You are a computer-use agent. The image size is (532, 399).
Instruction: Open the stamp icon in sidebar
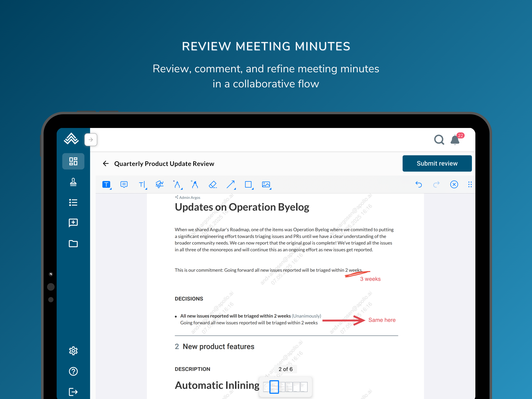coord(73,182)
